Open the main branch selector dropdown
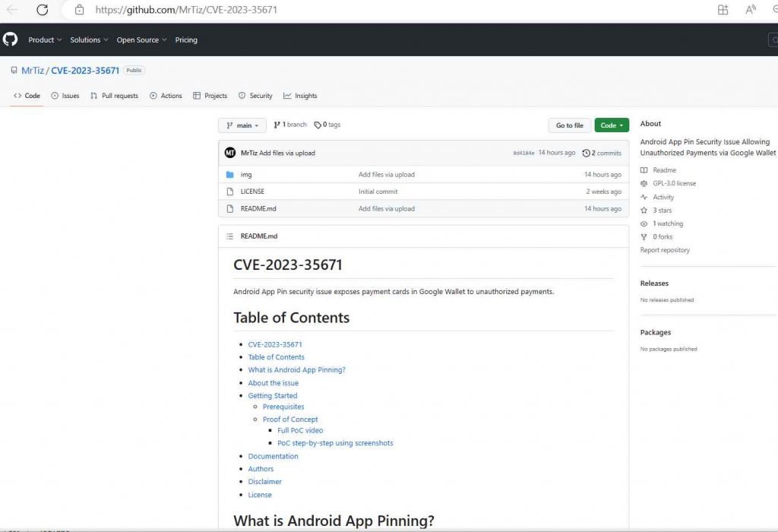Image resolution: width=778 pixels, height=532 pixels. point(242,125)
